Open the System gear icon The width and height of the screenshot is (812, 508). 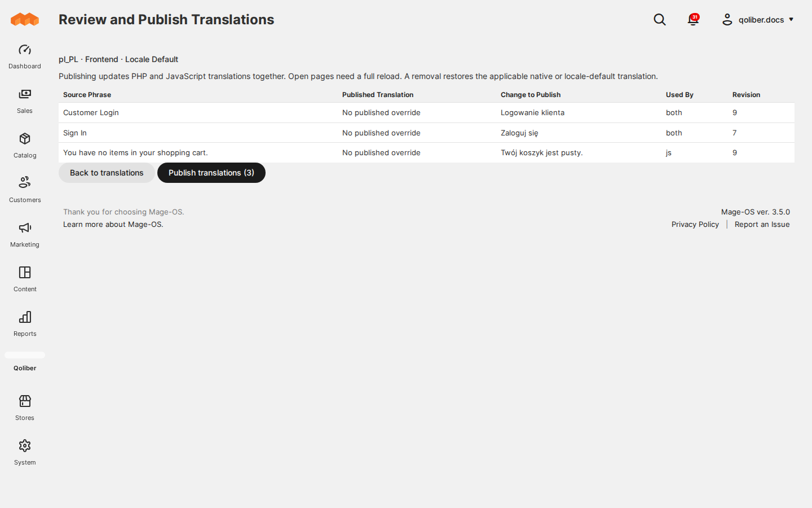tap(25, 446)
